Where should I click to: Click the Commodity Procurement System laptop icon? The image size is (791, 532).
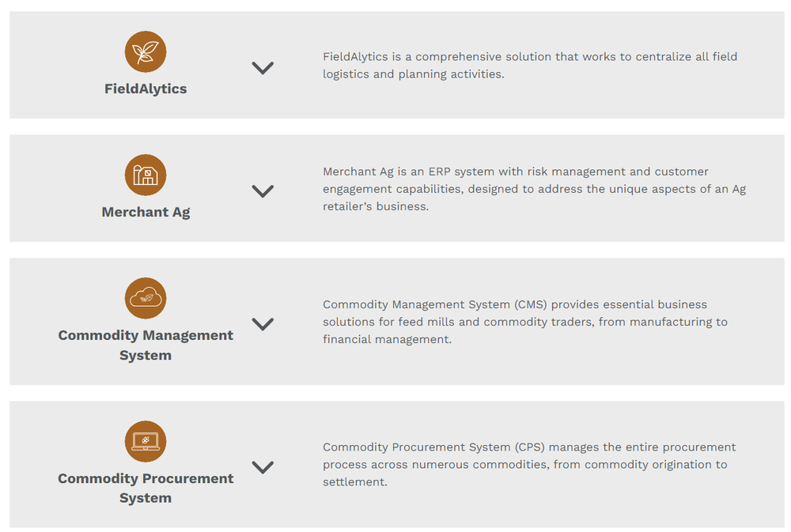tap(146, 441)
